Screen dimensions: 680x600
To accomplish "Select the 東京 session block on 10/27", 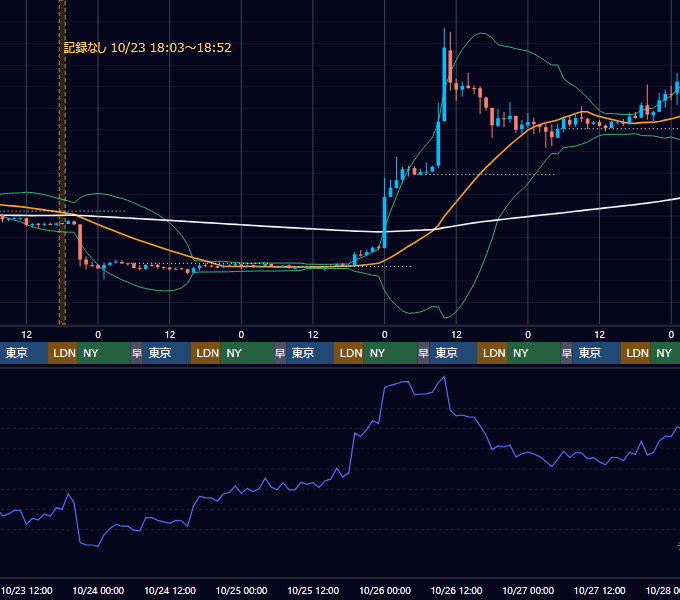I will coord(597,353).
